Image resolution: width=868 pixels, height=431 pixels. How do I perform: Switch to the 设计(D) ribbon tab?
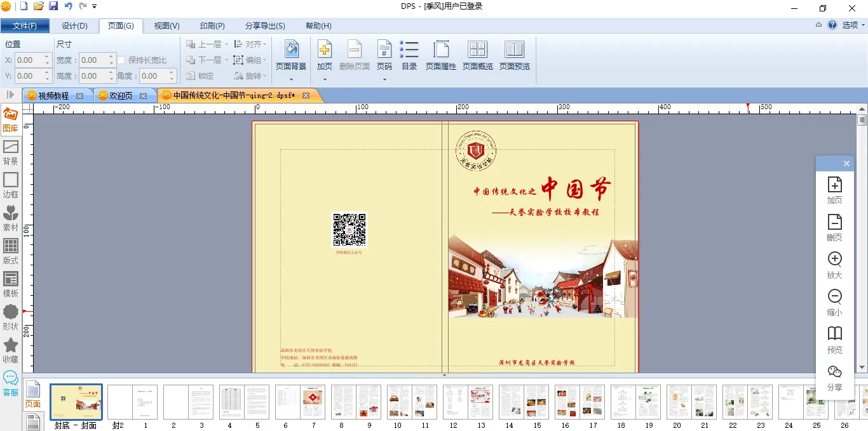74,26
